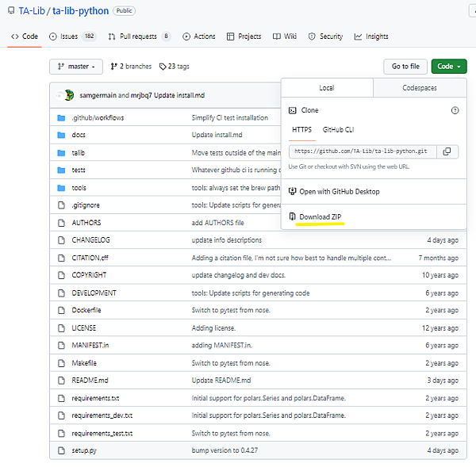Viewport: 476px width, 467px height.
Task: Click the file icon next to setup.py
Action: pyautogui.click(x=61, y=450)
